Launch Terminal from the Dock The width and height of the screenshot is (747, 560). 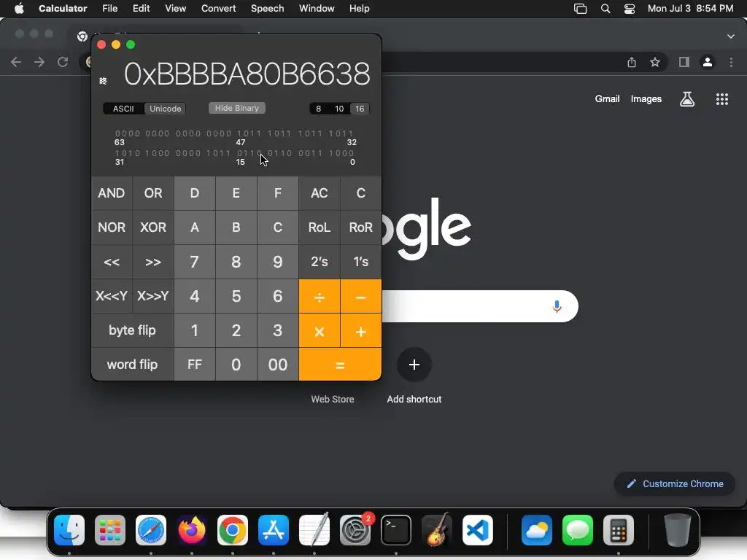(396, 530)
